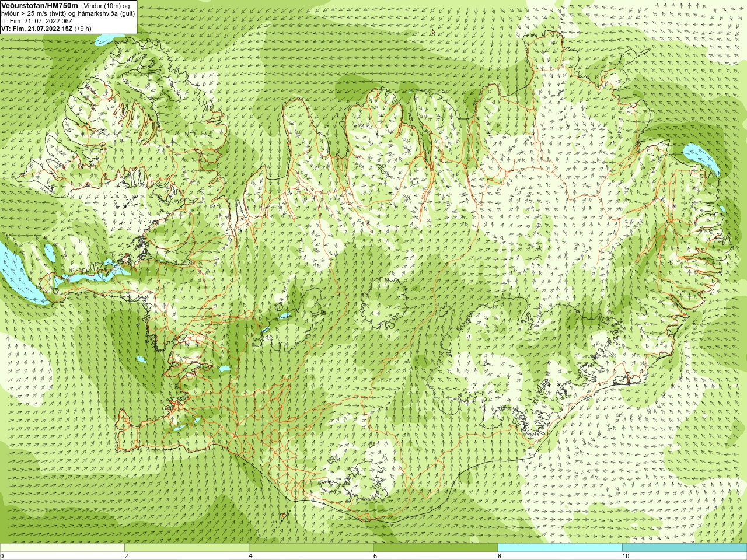Image resolution: width=747 pixels, height=560 pixels.
Task: Click the legend value label 6
Action: (x=375, y=556)
